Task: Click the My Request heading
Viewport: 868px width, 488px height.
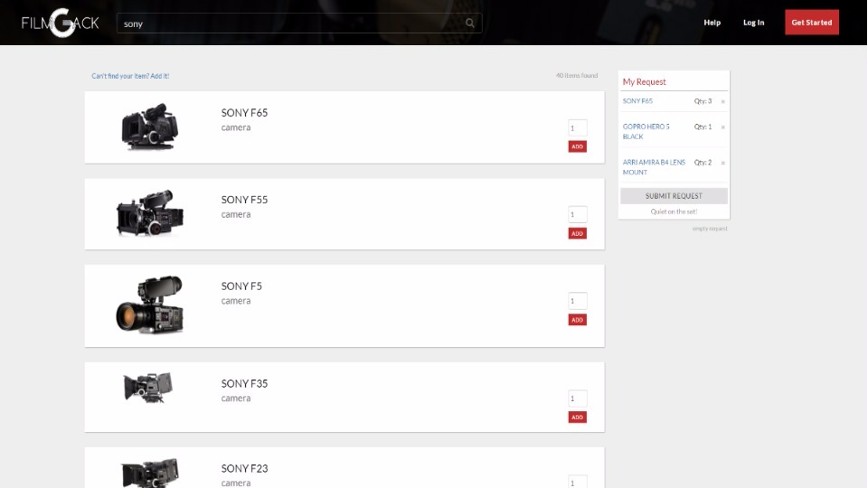Action: click(644, 82)
